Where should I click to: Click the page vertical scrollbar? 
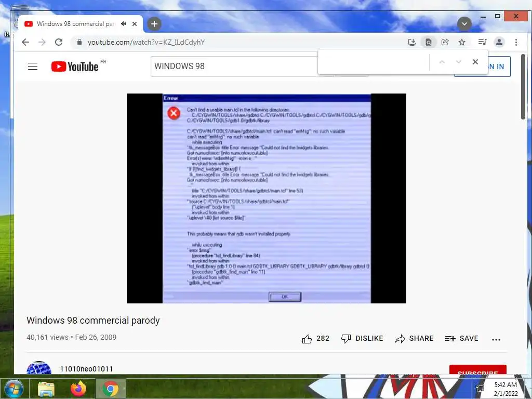523,87
